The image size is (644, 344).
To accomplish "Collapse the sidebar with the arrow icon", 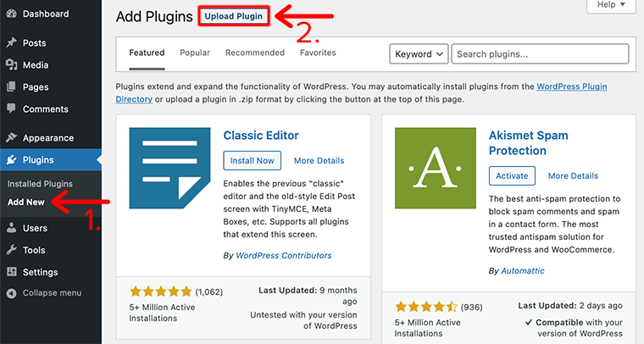I will [12, 293].
